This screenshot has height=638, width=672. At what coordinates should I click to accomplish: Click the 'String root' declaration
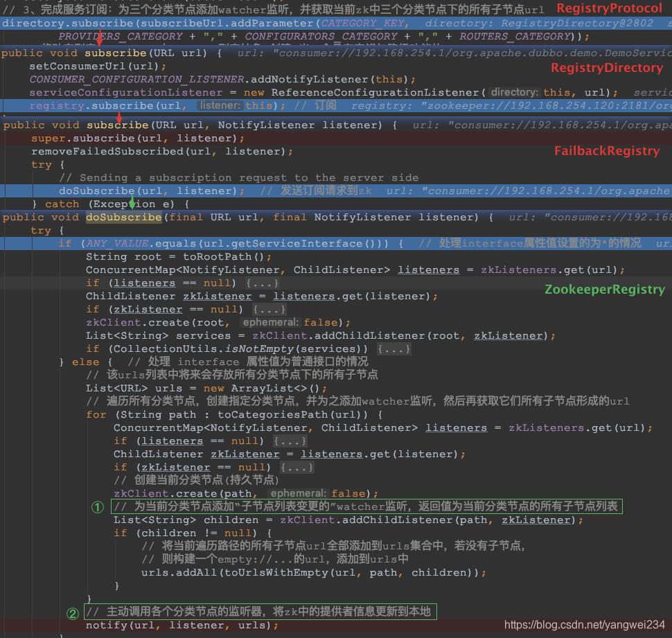pos(124,257)
